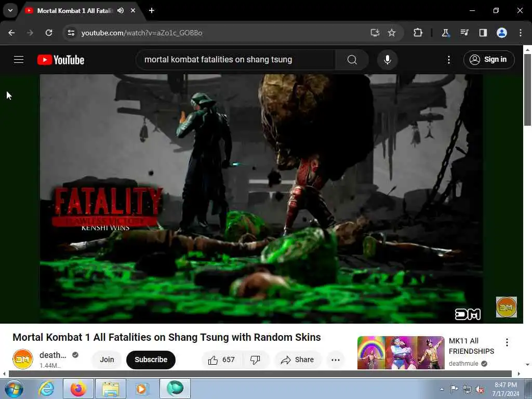This screenshot has width=532, height=399.
Task: Open Windows Media Player from taskbar
Action: pyautogui.click(x=141, y=389)
